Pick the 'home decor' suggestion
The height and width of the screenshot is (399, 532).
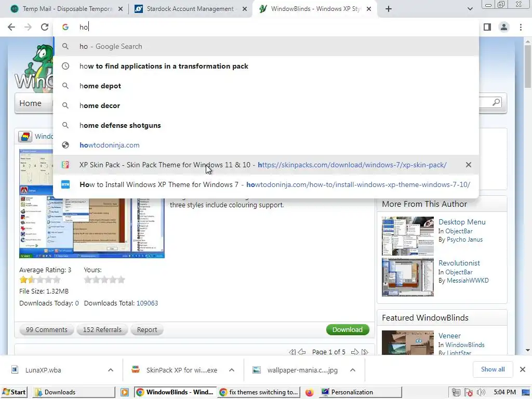point(266,105)
